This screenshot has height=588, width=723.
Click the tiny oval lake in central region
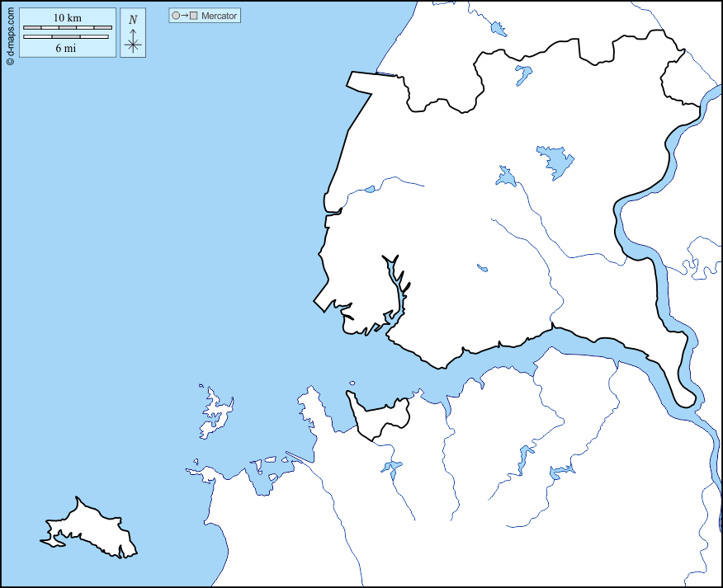click(482, 267)
